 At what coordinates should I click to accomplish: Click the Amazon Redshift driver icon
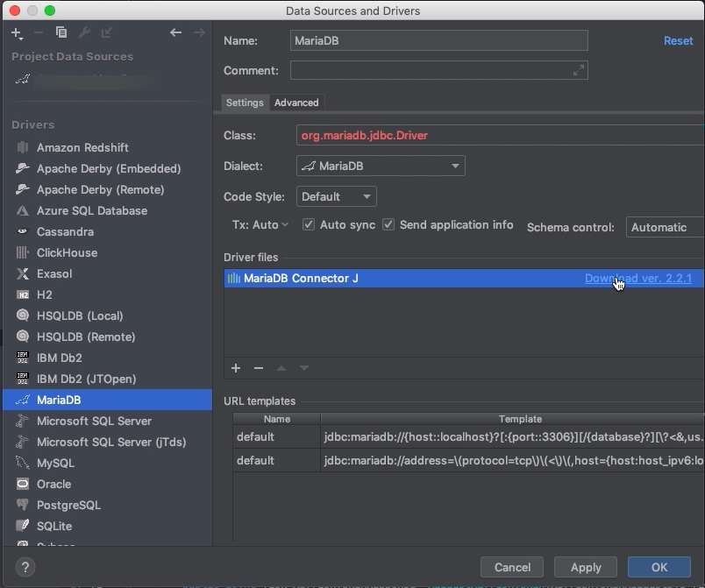(23, 147)
